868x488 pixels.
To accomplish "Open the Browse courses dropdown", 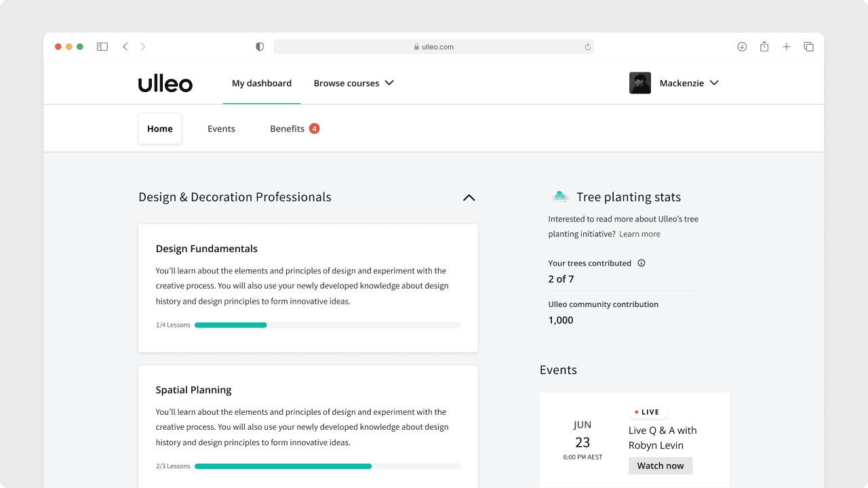I will coord(353,83).
